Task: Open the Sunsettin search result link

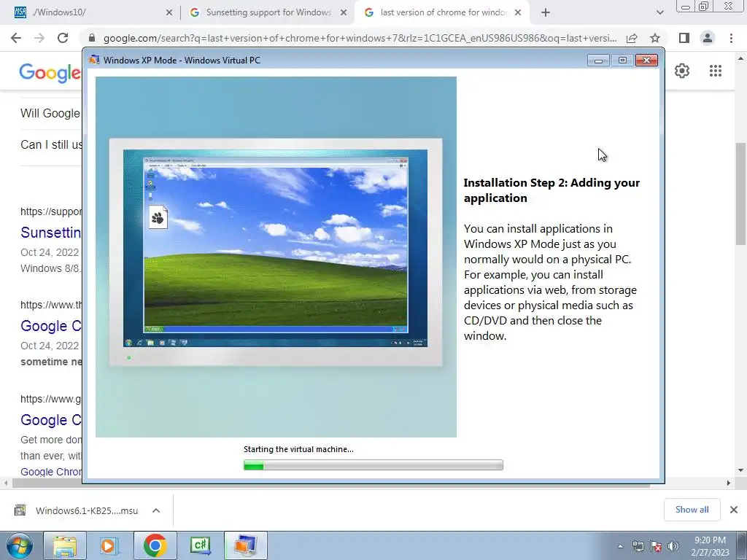Action: pyautogui.click(x=51, y=233)
